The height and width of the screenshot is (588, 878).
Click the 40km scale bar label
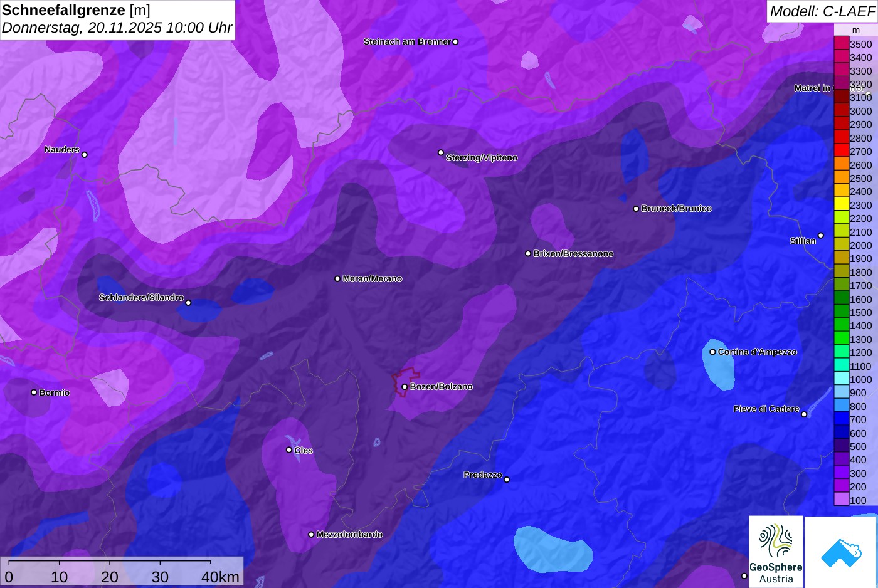pos(220,577)
